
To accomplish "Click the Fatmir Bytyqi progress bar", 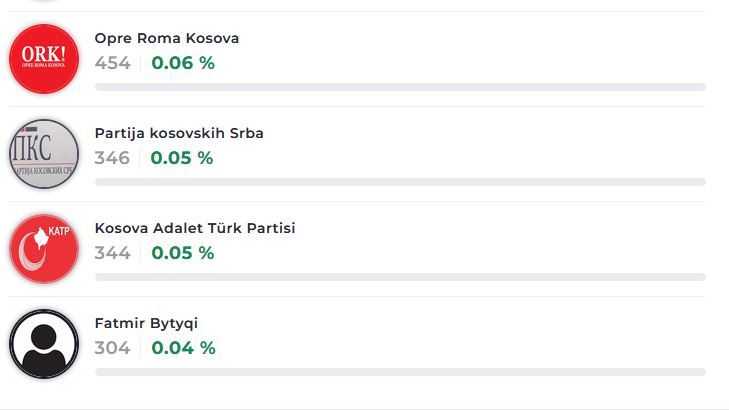I will pyautogui.click(x=400, y=372).
